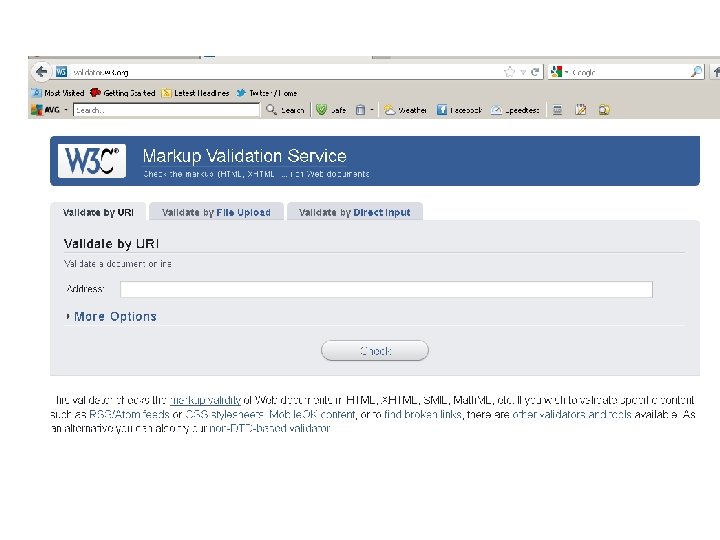Click the AVG logo on the toolbar
This screenshot has width=720, height=540.
45,110
